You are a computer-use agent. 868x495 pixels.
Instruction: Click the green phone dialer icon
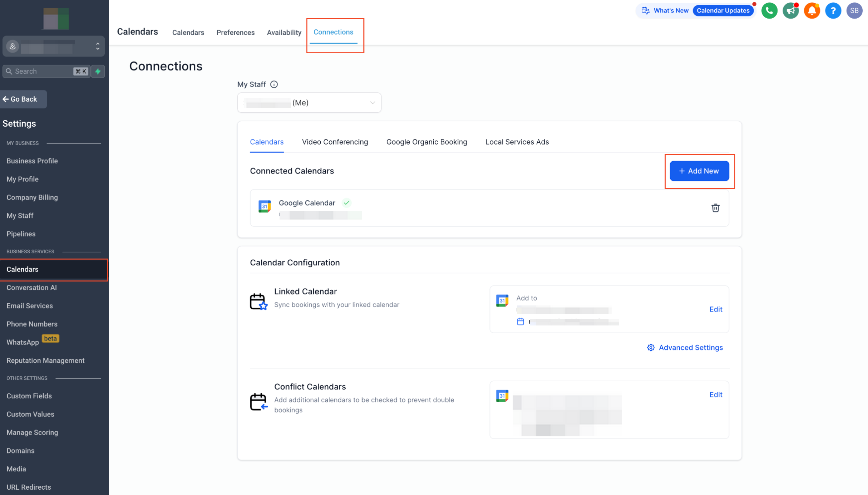pos(769,11)
